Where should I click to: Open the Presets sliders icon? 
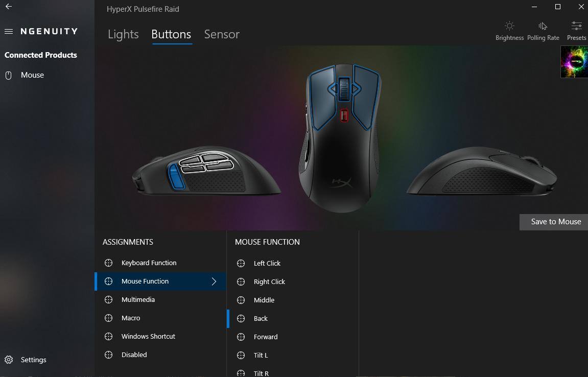(576, 26)
